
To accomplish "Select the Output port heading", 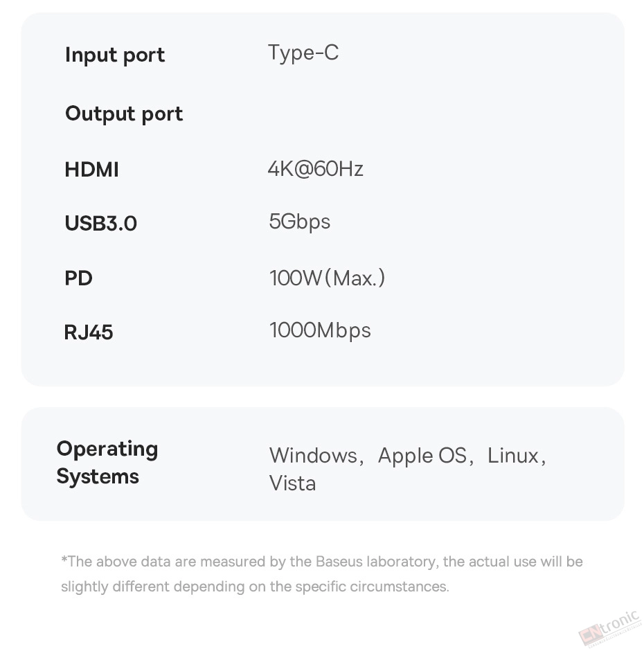I will click(124, 114).
